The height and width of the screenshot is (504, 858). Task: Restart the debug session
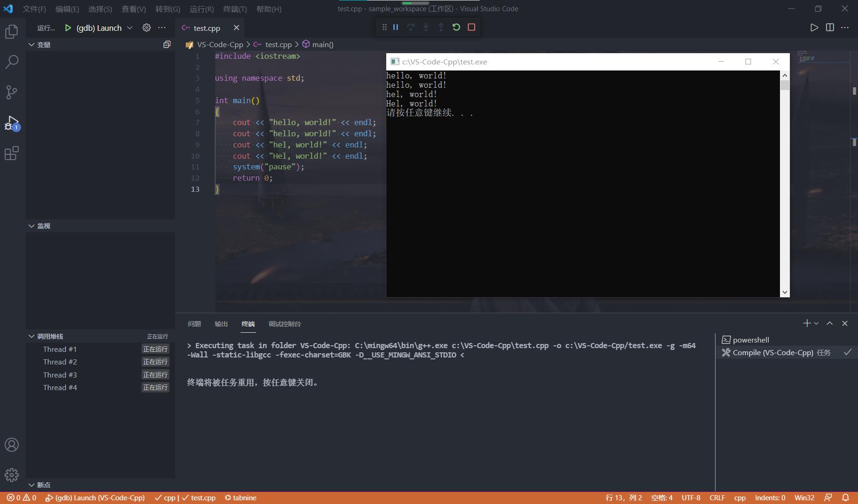click(456, 27)
